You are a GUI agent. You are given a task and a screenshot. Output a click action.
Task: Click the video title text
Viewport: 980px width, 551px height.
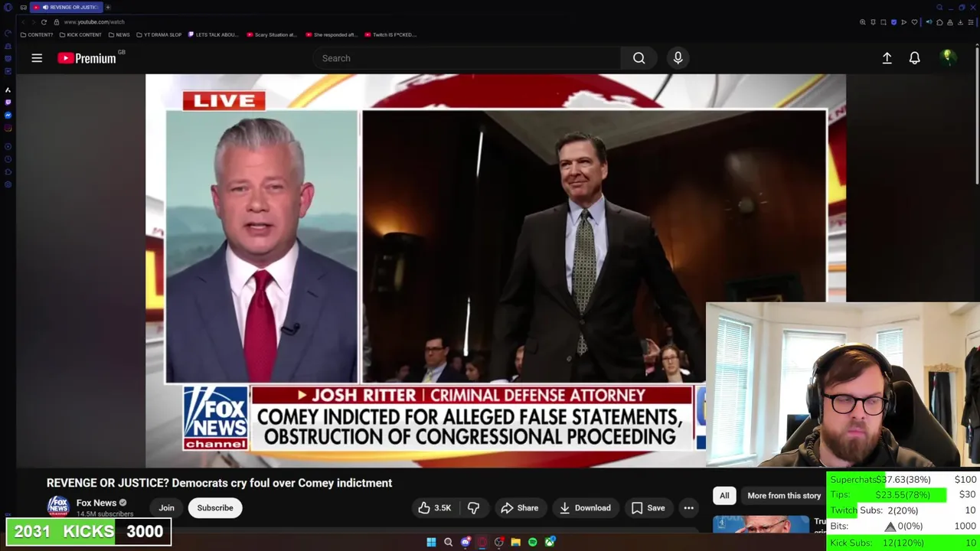[219, 483]
